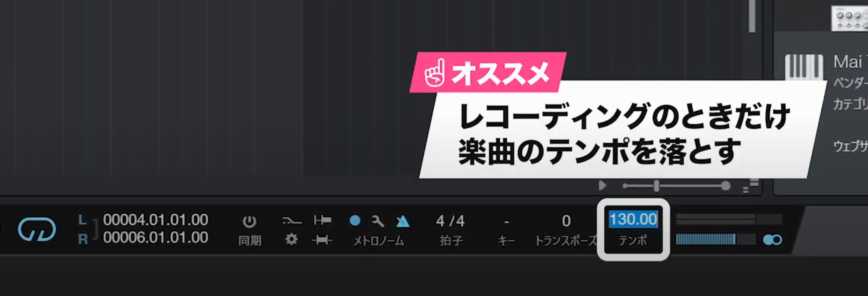Toggle metronome click blue dot

click(355, 220)
